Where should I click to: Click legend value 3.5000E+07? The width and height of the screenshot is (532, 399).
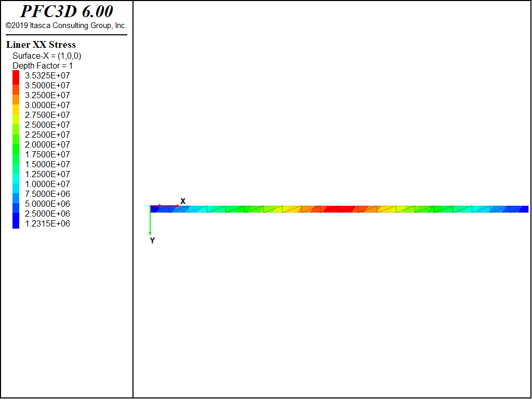(x=47, y=85)
